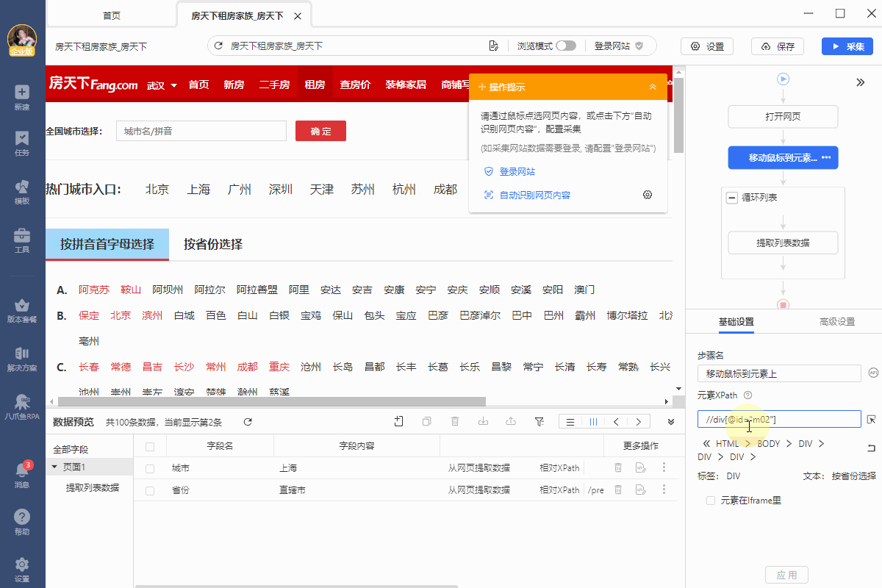Select the 按拼音首字母选择 tab
Screen dimensions: 882x588
(x=107, y=245)
